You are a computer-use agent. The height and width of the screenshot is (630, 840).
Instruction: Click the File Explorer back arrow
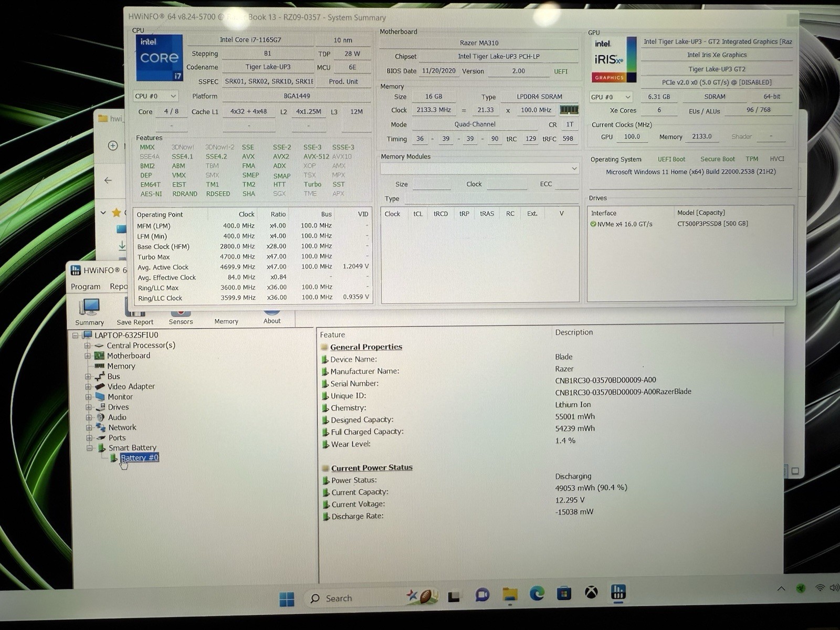(x=108, y=180)
